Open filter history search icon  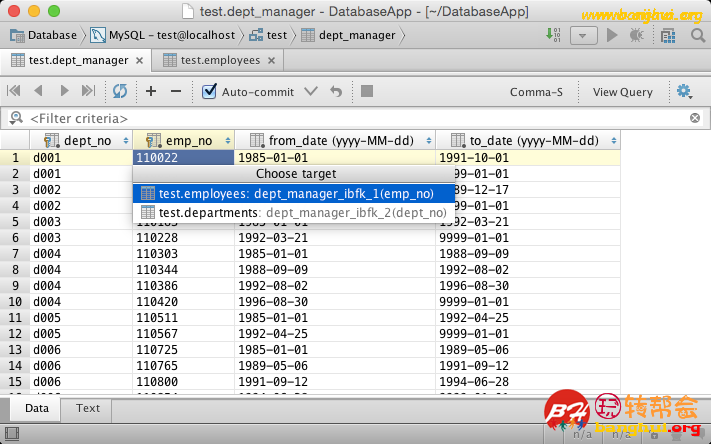click(16, 118)
